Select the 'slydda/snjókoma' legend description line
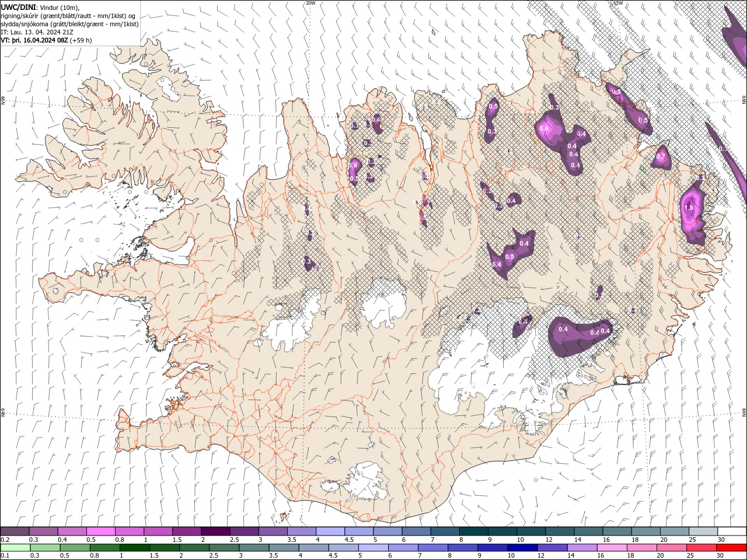The image size is (747, 560). 69,24
